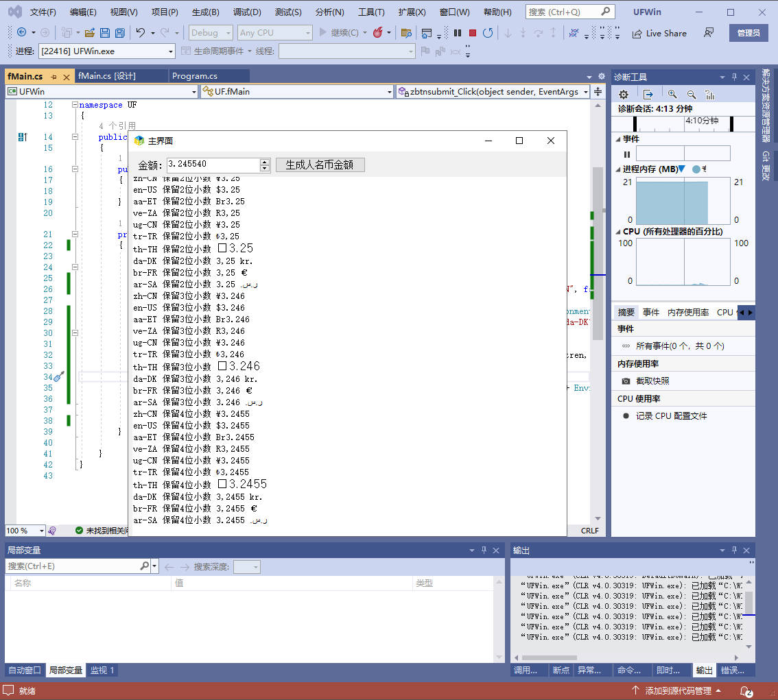Image resolution: width=778 pixels, height=700 pixels.
Task: Pin the fMain.cs tab
Action: (x=54, y=77)
